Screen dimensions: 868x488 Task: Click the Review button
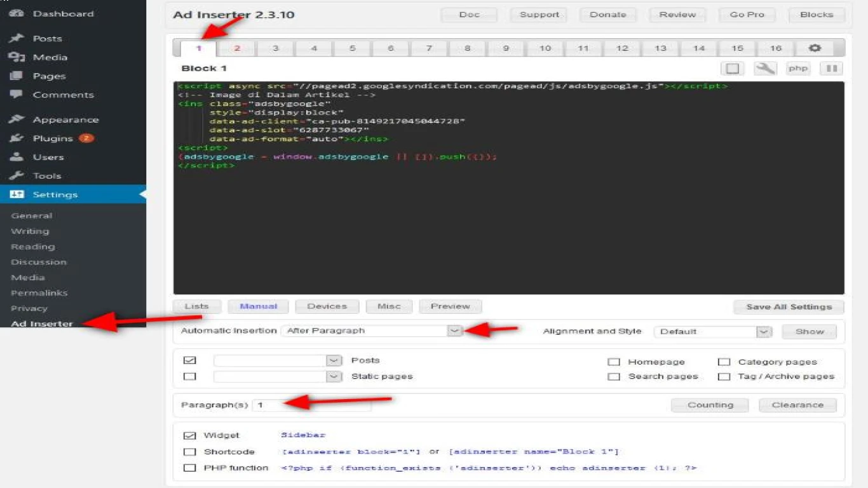pyautogui.click(x=677, y=15)
